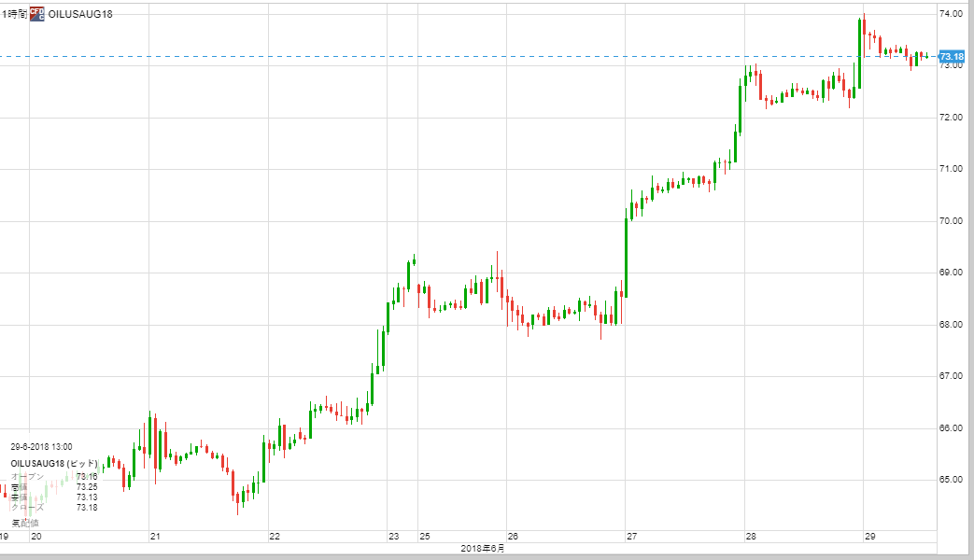
Task: Click the 72.00 price axis label
Action: click(x=951, y=118)
